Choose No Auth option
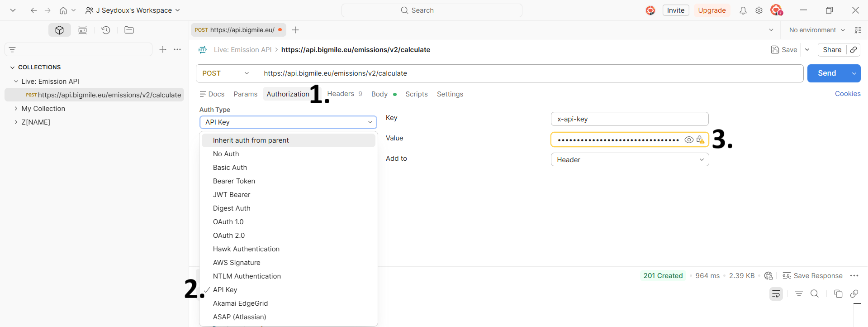868x327 pixels. pos(289,154)
